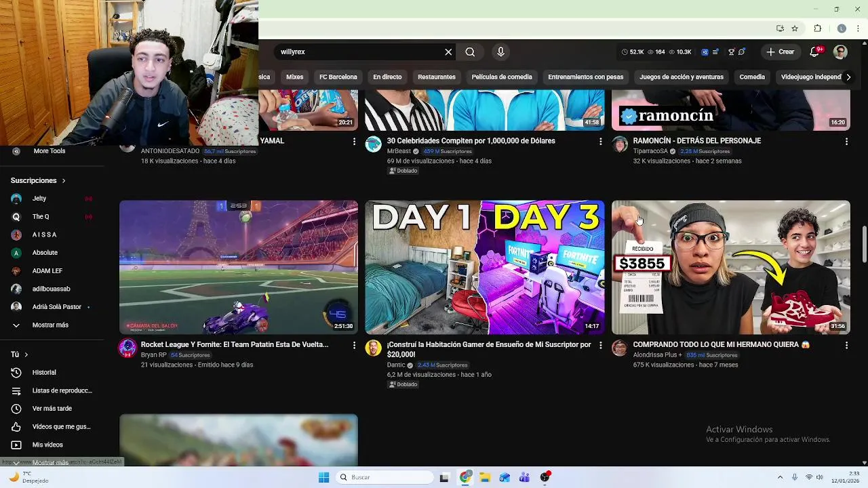The width and height of the screenshot is (868, 488).
Task: Click the Chrome profile circle icon
Action: [842, 28]
